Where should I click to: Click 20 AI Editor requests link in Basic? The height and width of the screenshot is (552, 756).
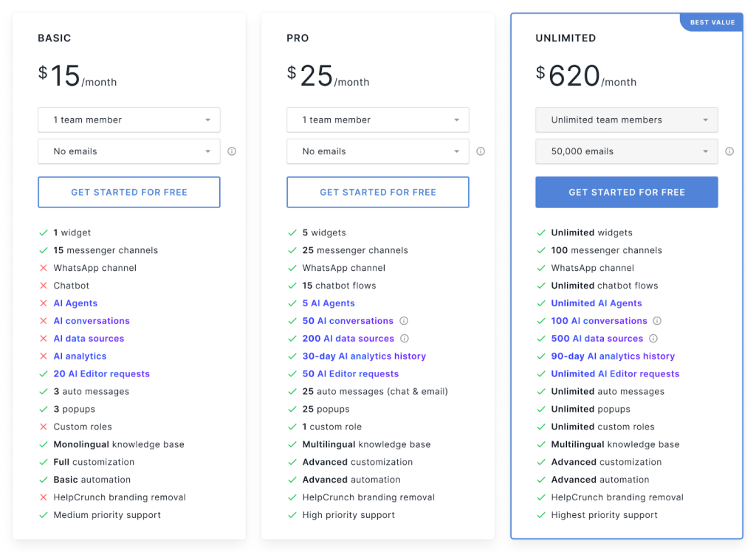[x=101, y=374]
